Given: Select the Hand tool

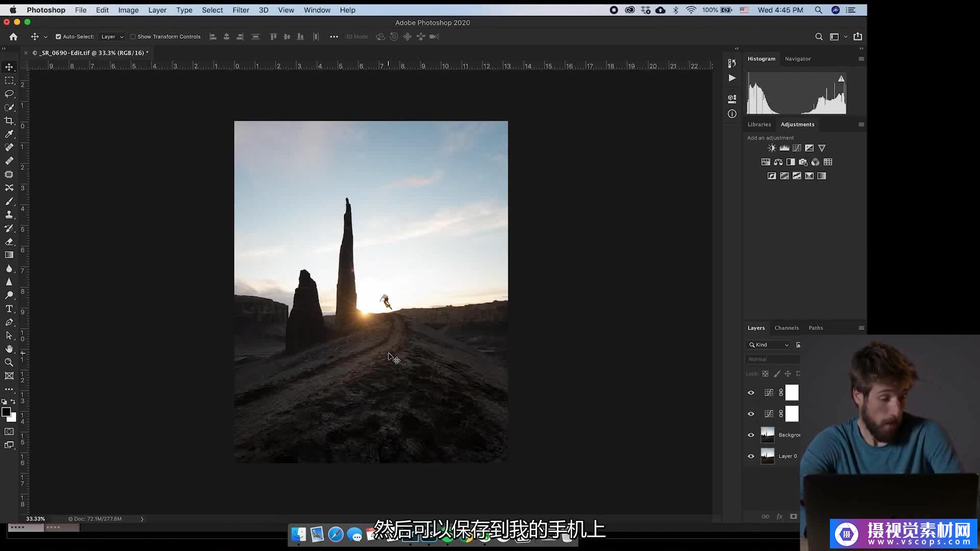Looking at the screenshot, I should [9, 349].
